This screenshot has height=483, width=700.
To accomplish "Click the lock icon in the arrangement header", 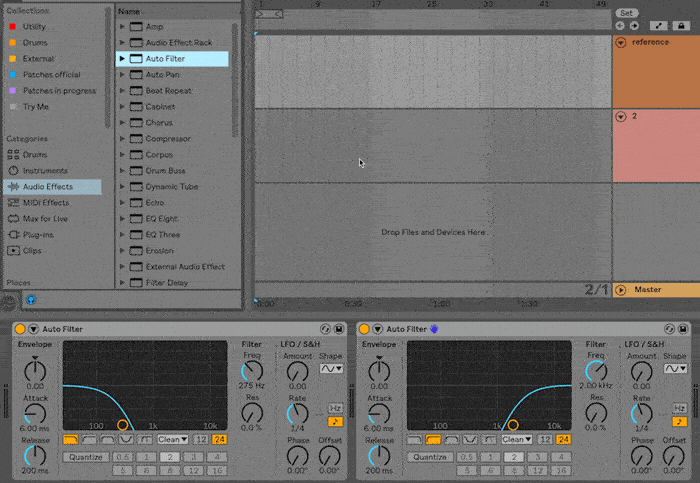I will pyautogui.click(x=681, y=26).
